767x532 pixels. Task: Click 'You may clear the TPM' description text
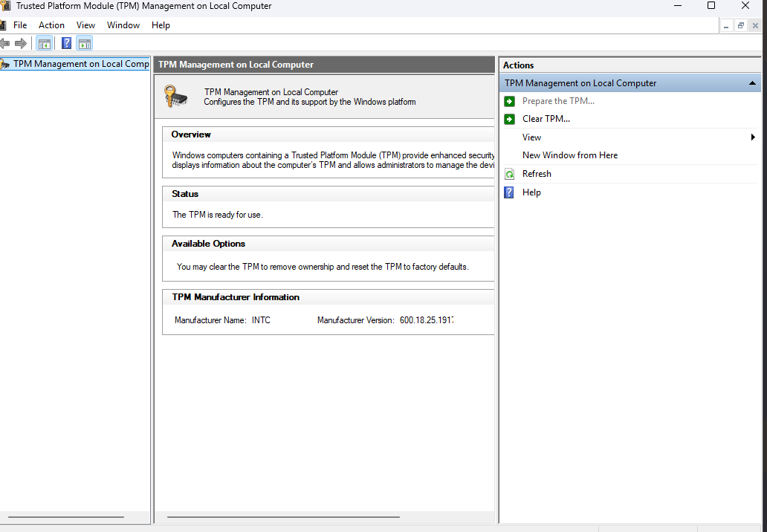[x=323, y=267]
